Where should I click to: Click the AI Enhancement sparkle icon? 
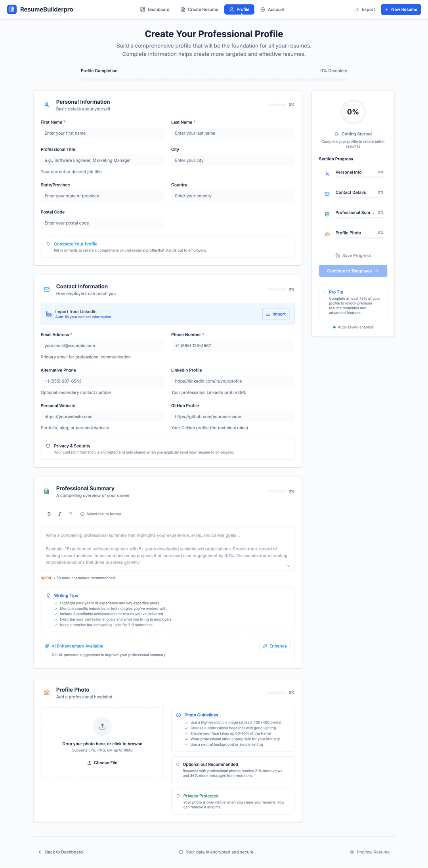[47, 646]
